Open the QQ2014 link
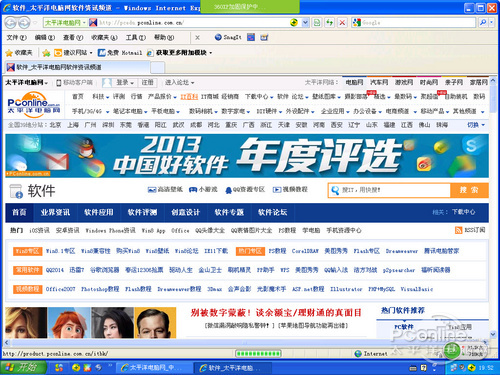Image resolution: width=500 pixels, height=375 pixels. [55, 270]
